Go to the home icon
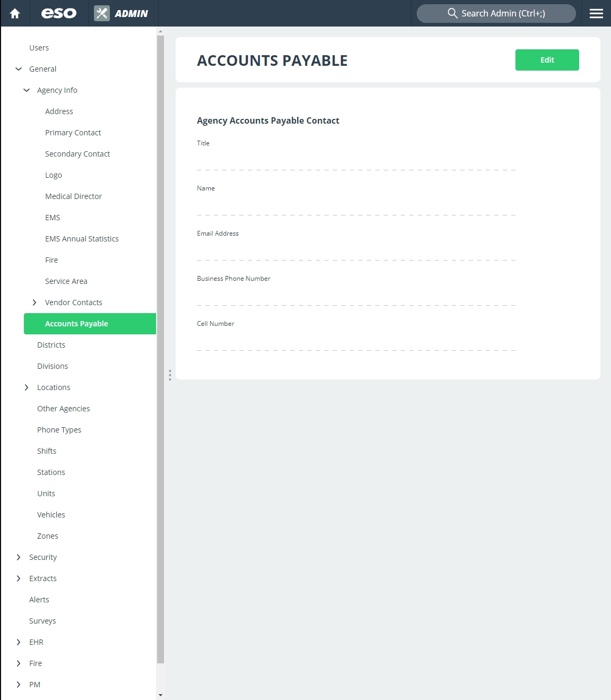This screenshot has height=700, width=611. [15, 13]
